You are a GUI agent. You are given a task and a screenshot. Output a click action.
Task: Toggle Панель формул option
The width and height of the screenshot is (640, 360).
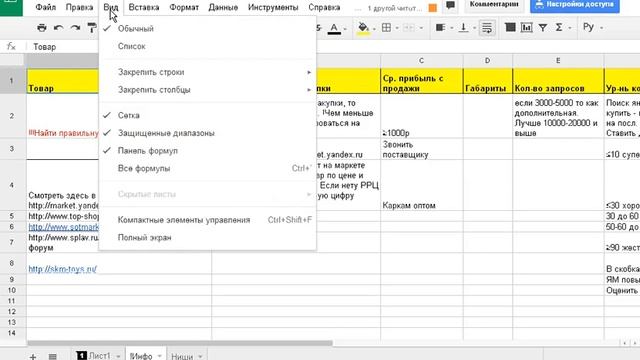click(x=207, y=151)
